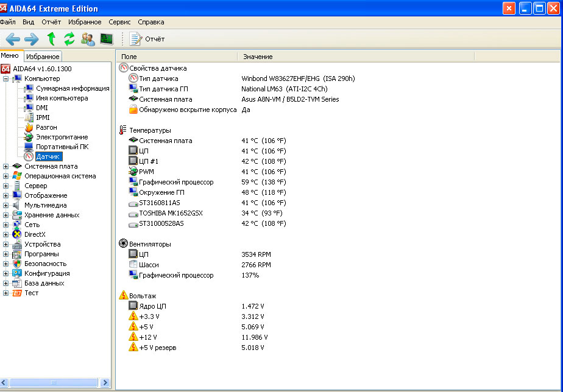
Task: Expand the Сеть tree node
Action: click(x=5, y=225)
